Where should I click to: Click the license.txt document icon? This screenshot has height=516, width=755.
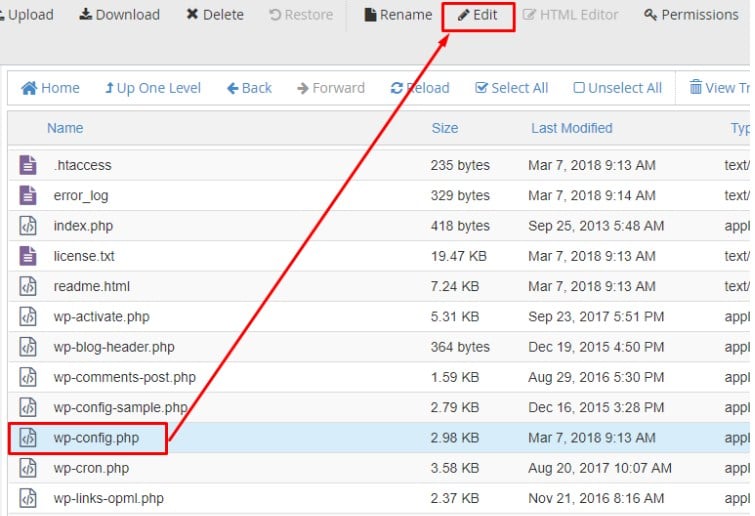[28, 256]
